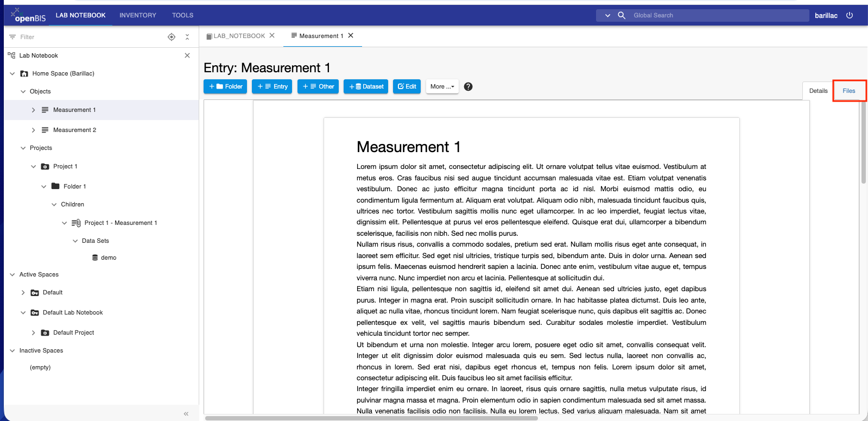Open the search type dropdown arrow
The width and height of the screenshot is (868, 421).
click(607, 15)
